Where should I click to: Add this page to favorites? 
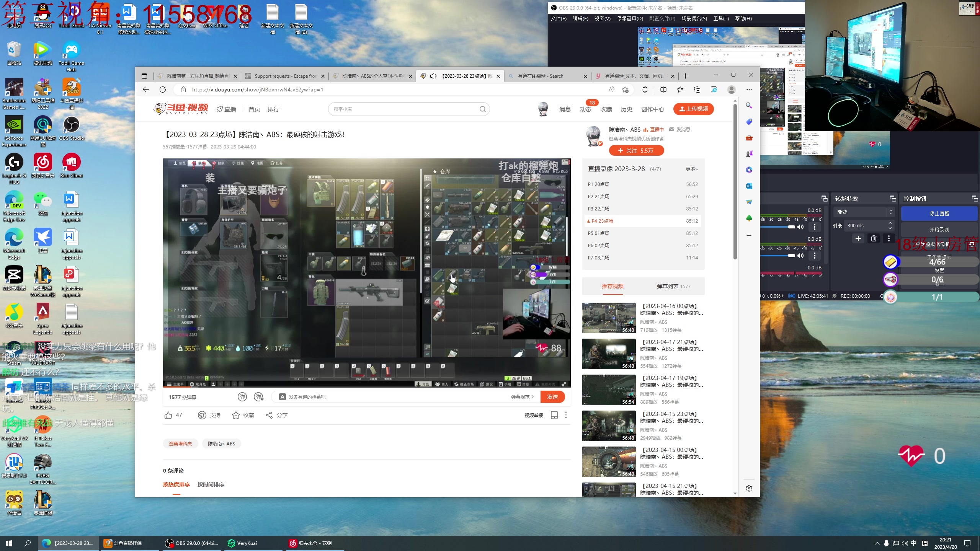(x=626, y=90)
